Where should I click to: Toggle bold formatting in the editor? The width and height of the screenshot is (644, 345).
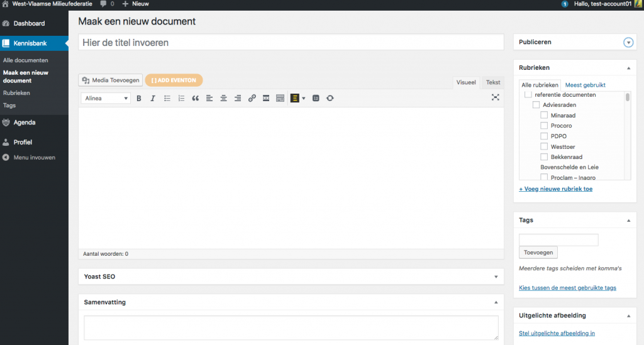click(x=139, y=99)
